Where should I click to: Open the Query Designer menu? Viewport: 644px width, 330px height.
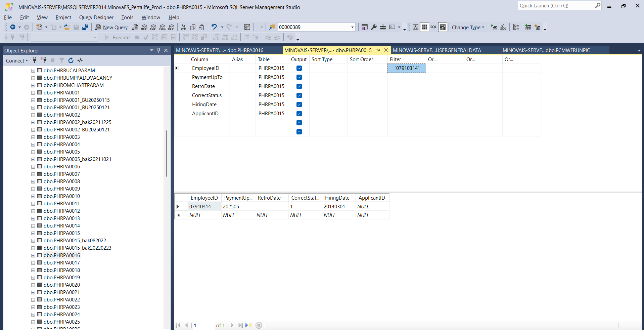pyautogui.click(x=96, y=17)
